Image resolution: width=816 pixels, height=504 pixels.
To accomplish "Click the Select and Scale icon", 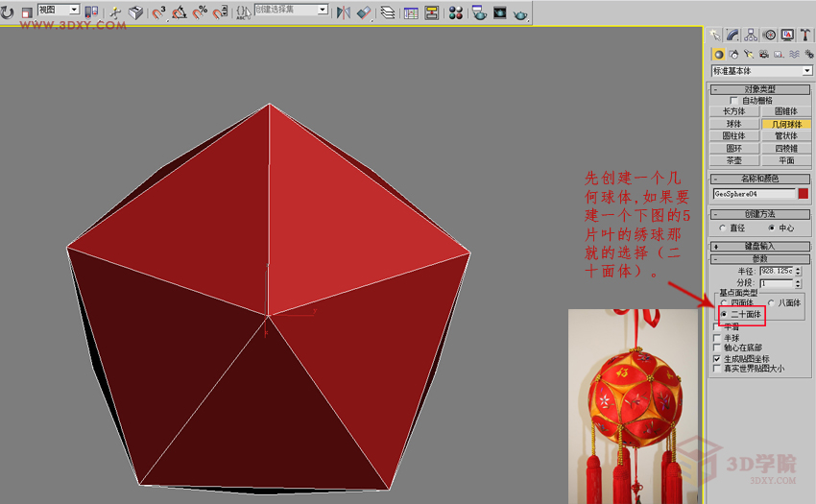I will pos(27,12).
